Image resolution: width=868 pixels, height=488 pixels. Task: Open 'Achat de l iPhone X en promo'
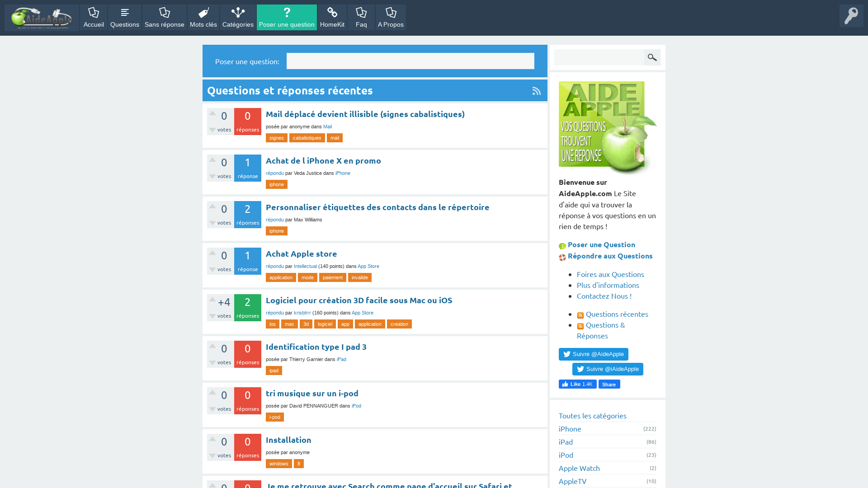point(323,160)
